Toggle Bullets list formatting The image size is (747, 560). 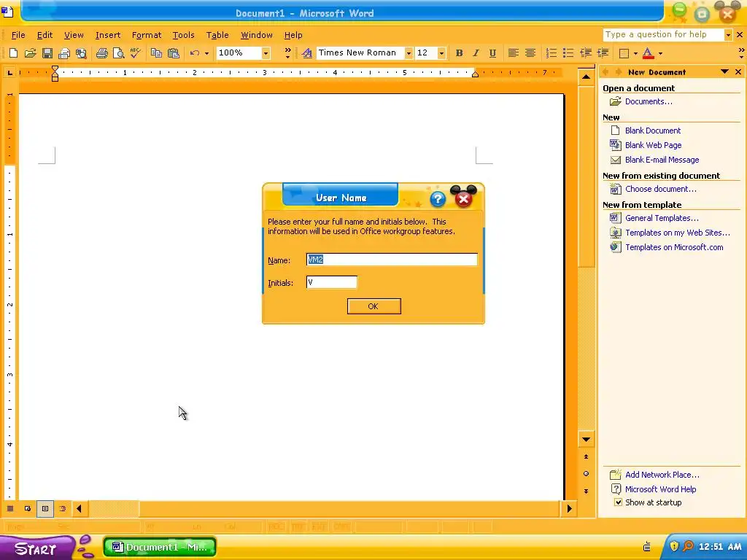coord(568,52)
